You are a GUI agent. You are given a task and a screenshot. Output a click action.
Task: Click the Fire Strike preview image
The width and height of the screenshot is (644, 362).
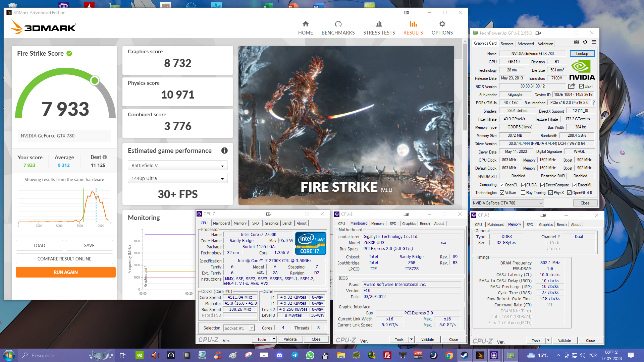pos(346,125)
